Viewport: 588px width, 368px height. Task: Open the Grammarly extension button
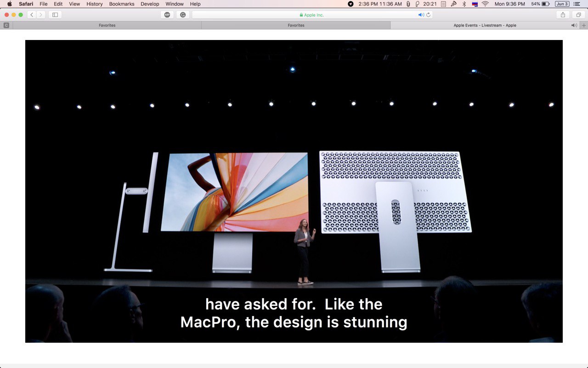(183, 15)
